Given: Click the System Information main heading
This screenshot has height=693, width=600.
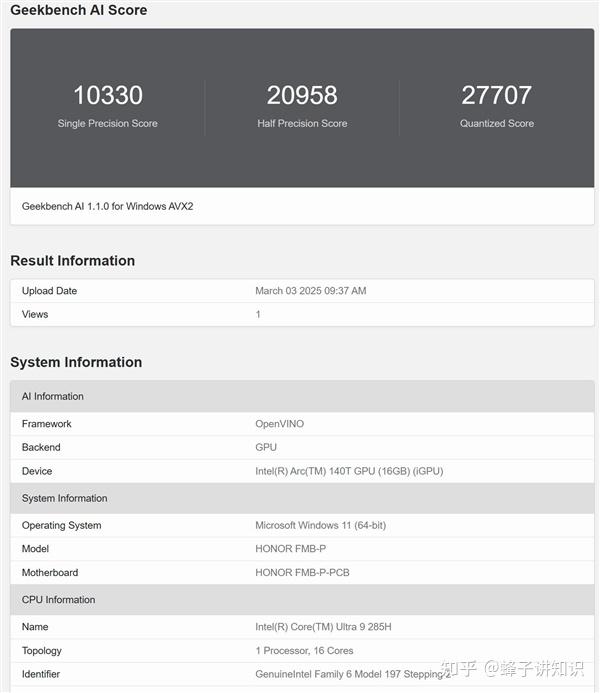Looking at the screenshot, I should pos(76,362).
